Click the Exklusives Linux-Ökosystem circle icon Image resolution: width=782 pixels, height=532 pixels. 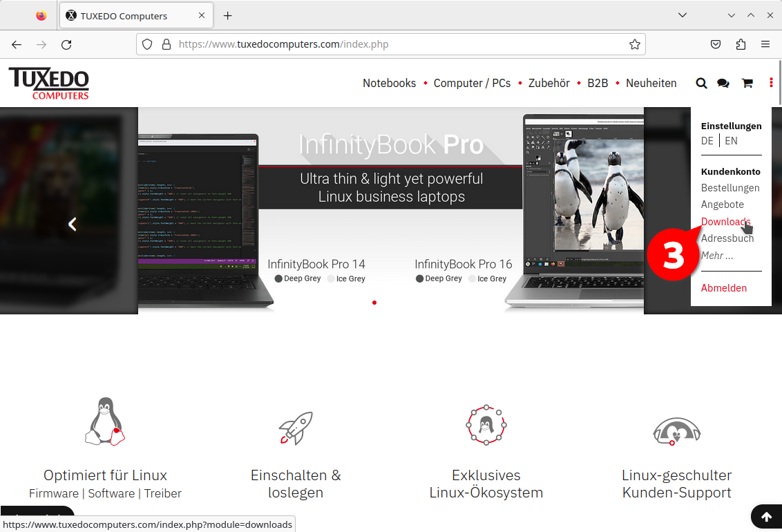[x=486, y=425]
